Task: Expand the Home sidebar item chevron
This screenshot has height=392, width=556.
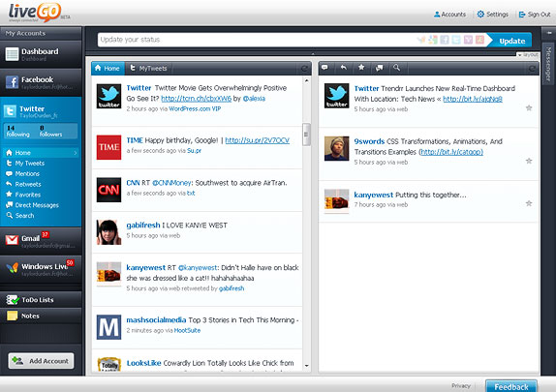Action: tap(76, 153)
